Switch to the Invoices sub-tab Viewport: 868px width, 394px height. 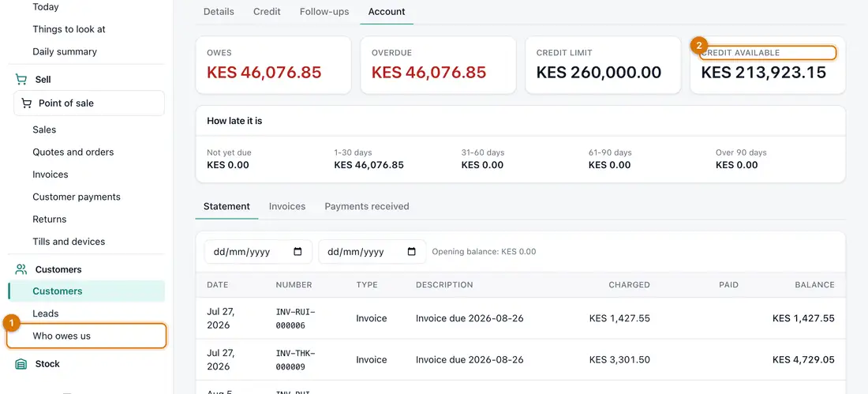click(287, 206)
